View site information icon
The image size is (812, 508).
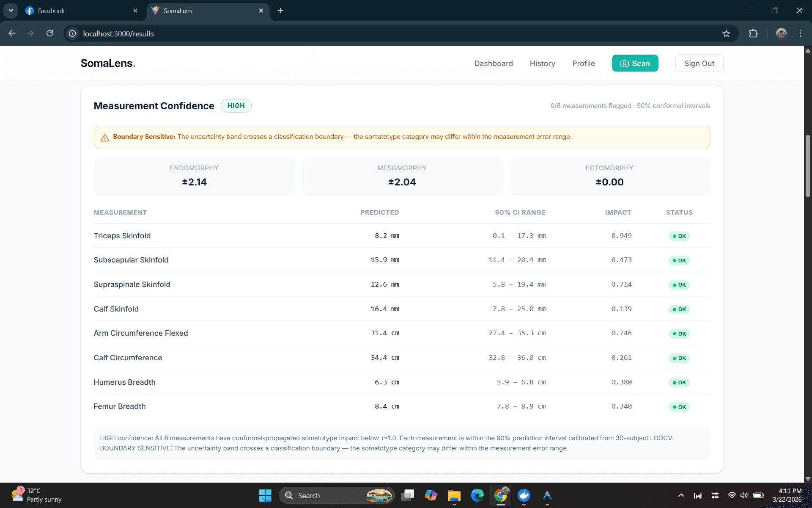click(72, 33)
